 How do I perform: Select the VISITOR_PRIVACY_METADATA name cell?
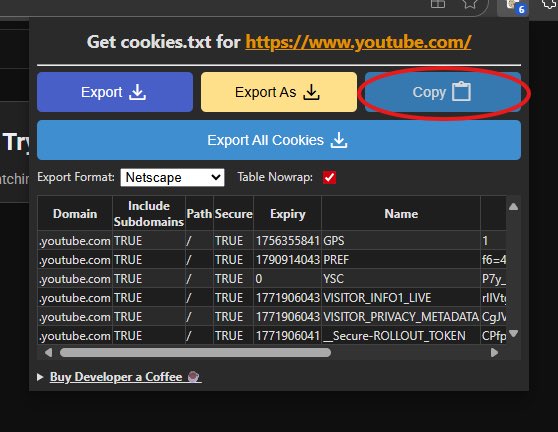[401, 317]
